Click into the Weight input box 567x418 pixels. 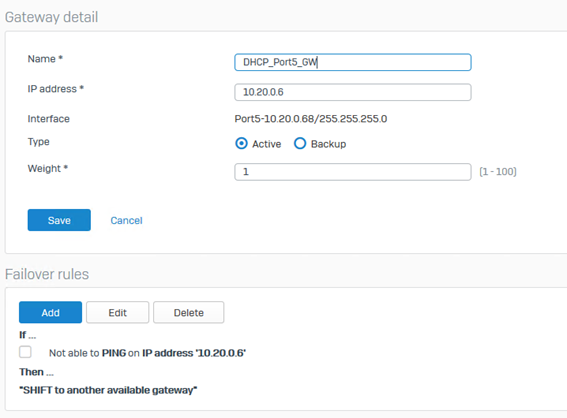click(x=353, y=172)
